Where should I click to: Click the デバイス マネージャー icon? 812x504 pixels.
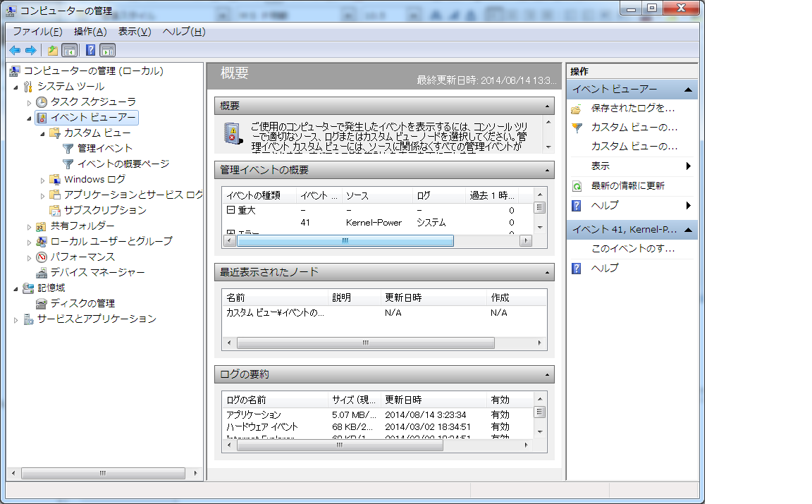[42, 273]
